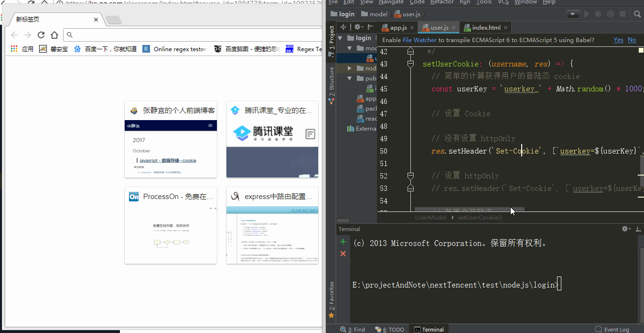Click the Chrome reload page icon
This screenshot has height=333, width=644.
click(x=41, y=35)
